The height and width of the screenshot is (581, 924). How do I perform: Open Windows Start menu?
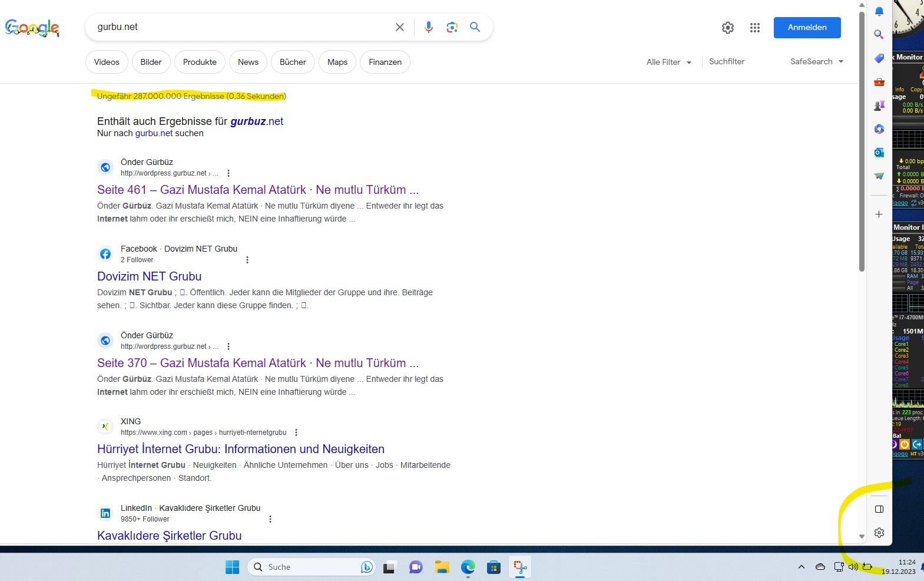[x=233, y=567]
